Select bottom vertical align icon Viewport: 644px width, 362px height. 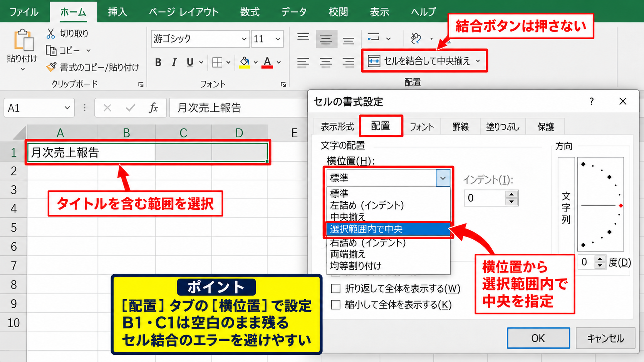coord(349,40)
